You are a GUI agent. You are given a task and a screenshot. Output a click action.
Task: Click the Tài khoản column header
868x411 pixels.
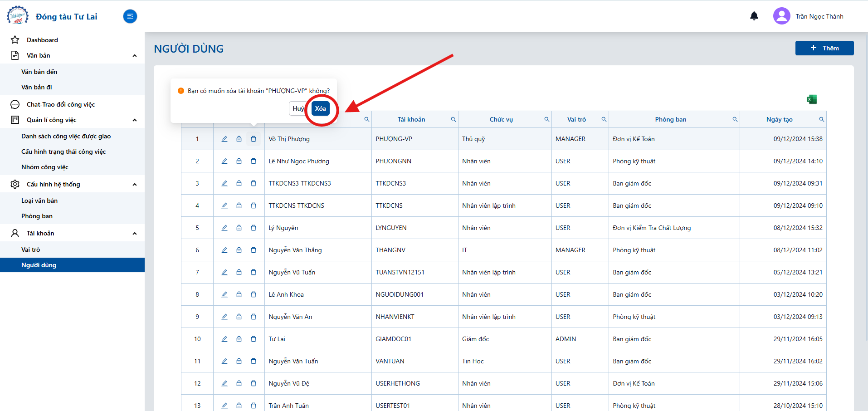411,119
